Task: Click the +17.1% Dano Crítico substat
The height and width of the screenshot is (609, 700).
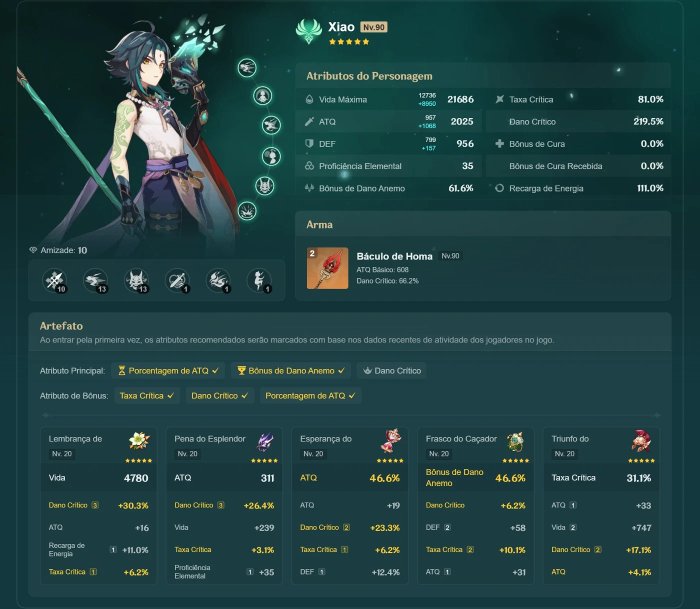Action: tap(638, 550)
